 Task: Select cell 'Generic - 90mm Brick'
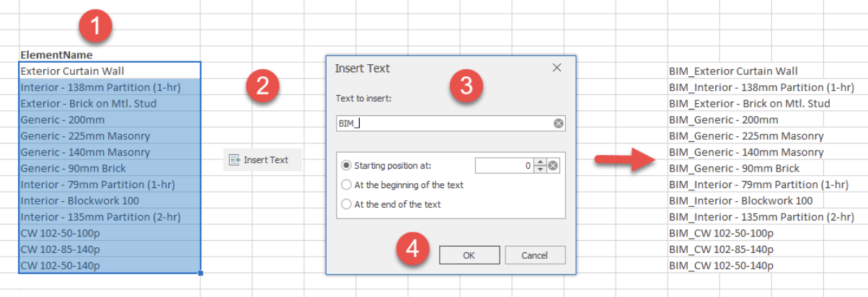(110, 168)
